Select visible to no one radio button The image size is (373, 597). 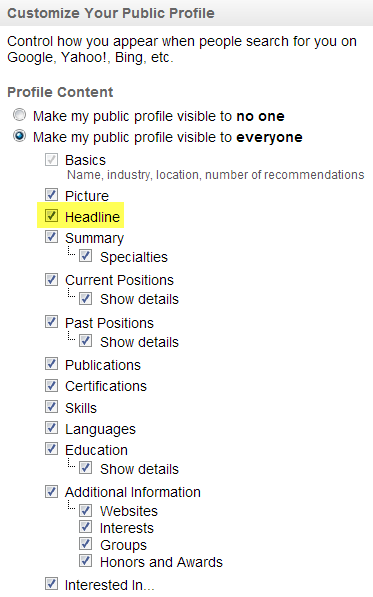[19, 115]
